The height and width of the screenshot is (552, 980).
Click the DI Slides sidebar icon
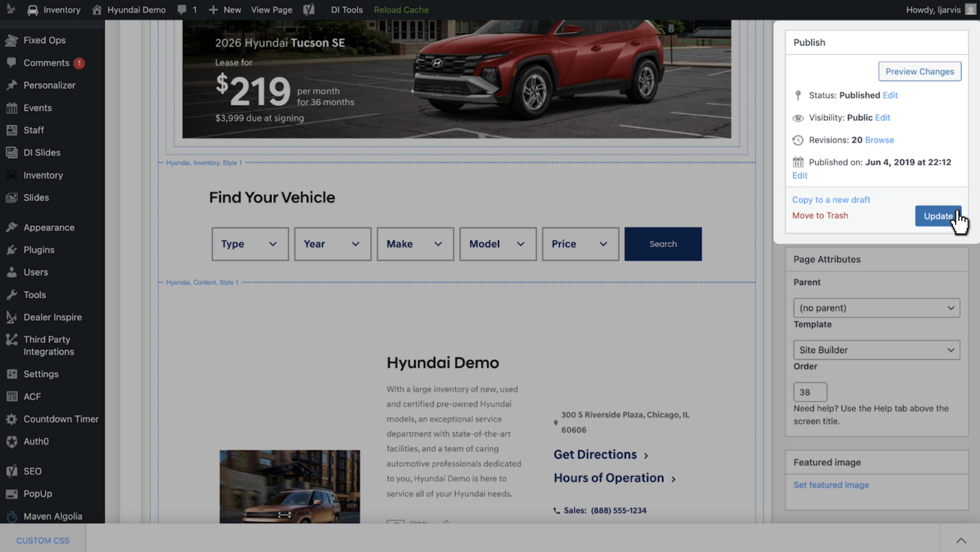[11, 152]
